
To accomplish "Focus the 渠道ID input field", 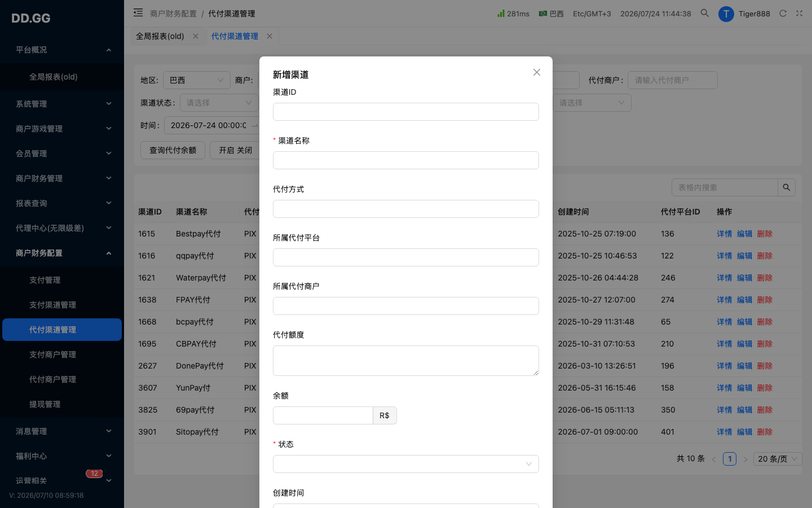I will click(406, 112).
